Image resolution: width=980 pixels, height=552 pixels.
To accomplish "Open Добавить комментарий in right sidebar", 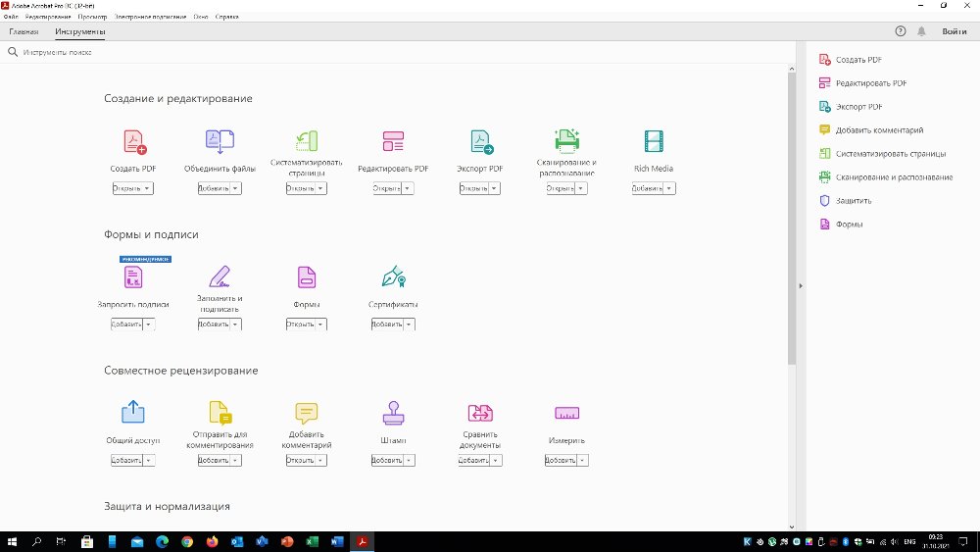I will click(871, 130).
